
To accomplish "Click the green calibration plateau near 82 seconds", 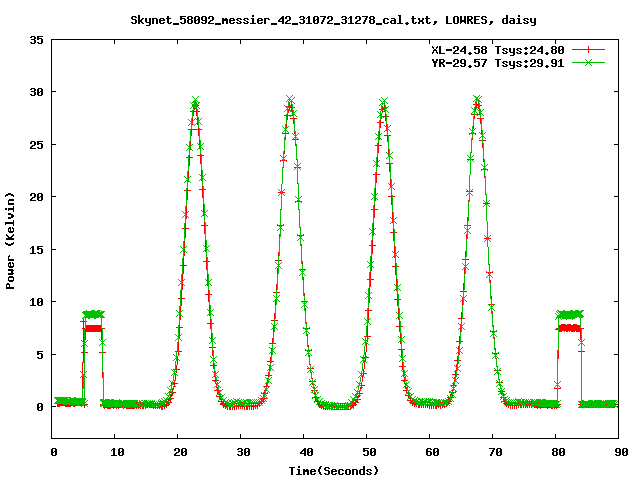I will click(570, 314).
